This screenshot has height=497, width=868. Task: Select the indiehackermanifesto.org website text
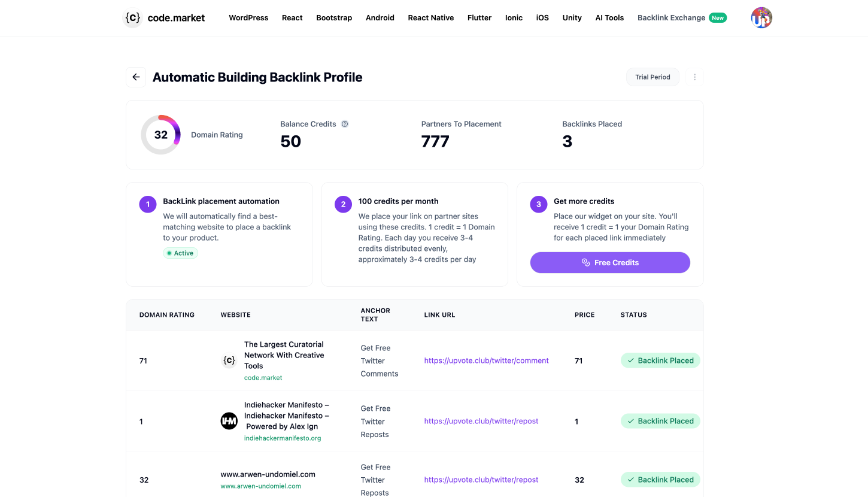[x=282, y=438]
